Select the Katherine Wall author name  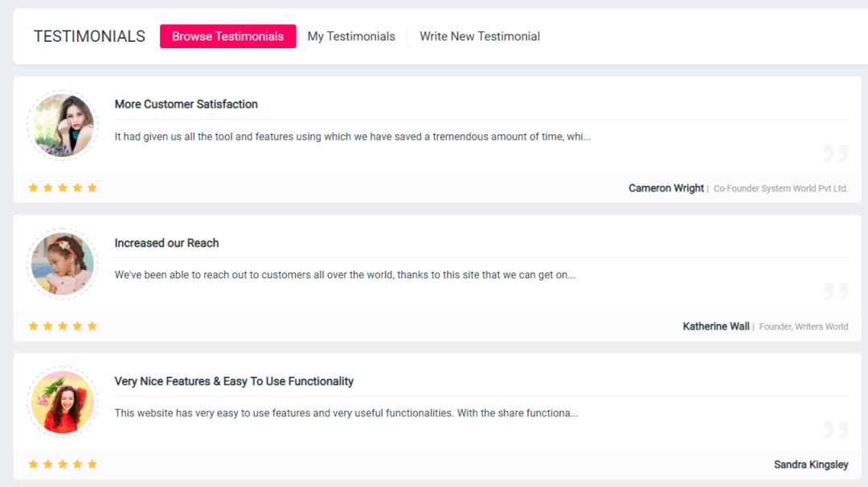[x=716, y=326]
